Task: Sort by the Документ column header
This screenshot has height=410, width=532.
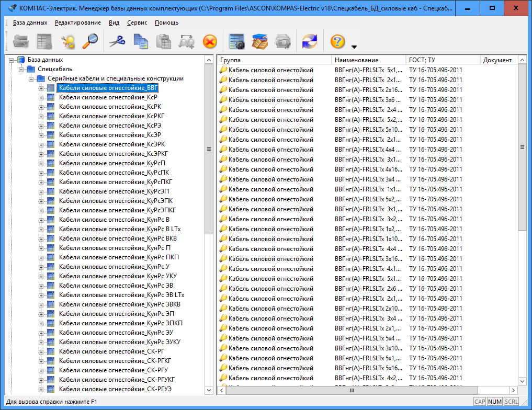Action: tap(499, 60)
